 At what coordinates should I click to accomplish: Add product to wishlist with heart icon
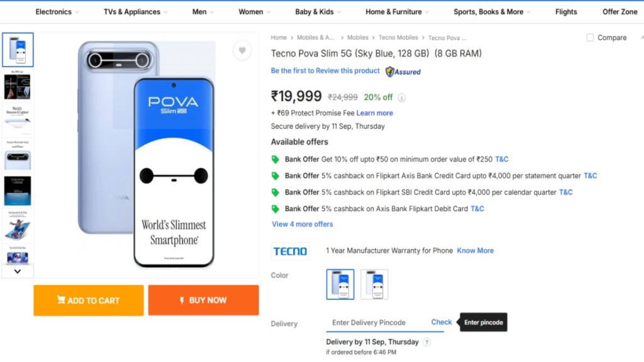click(242, 50)
